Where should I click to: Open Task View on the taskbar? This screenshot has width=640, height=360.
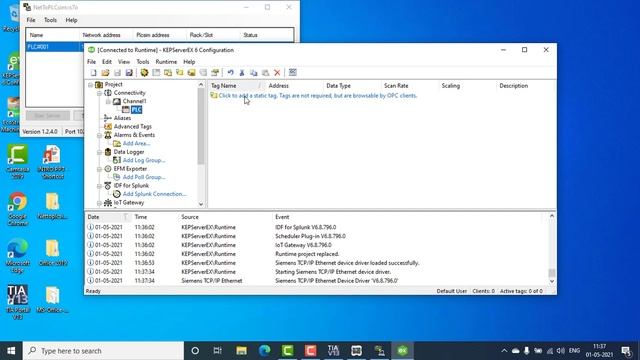tap(218, 351)
